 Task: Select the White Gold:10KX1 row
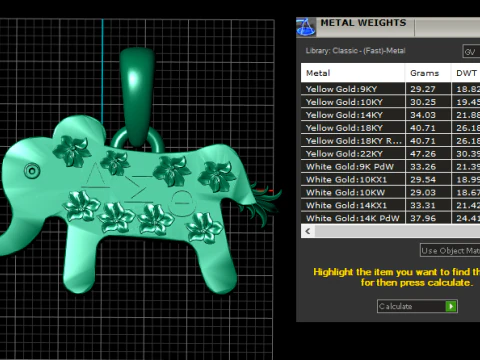click(x=390, y=180)
